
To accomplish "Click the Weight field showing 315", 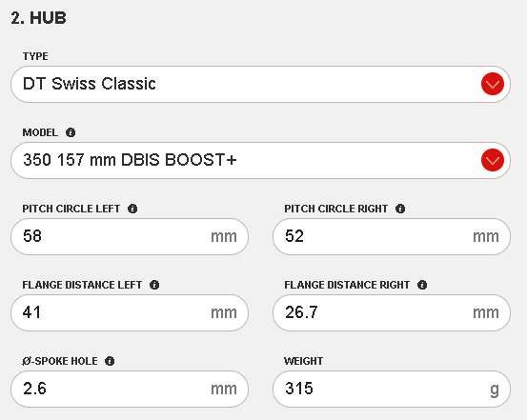I will pos(392,390).
